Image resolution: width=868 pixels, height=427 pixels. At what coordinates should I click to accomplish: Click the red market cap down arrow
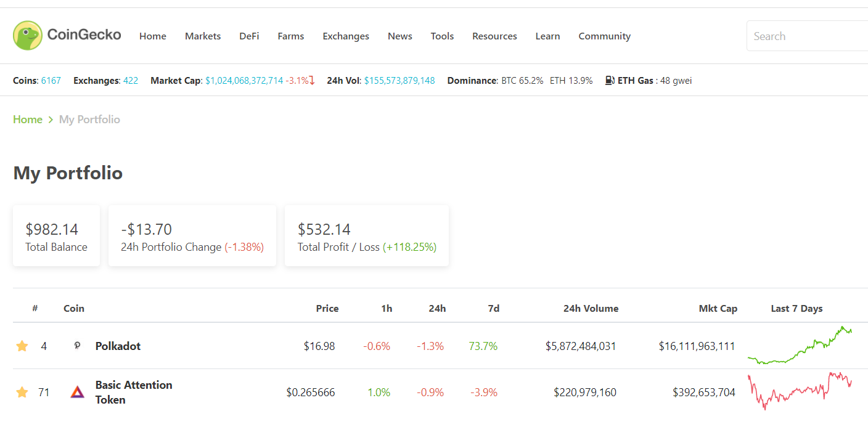312,80
